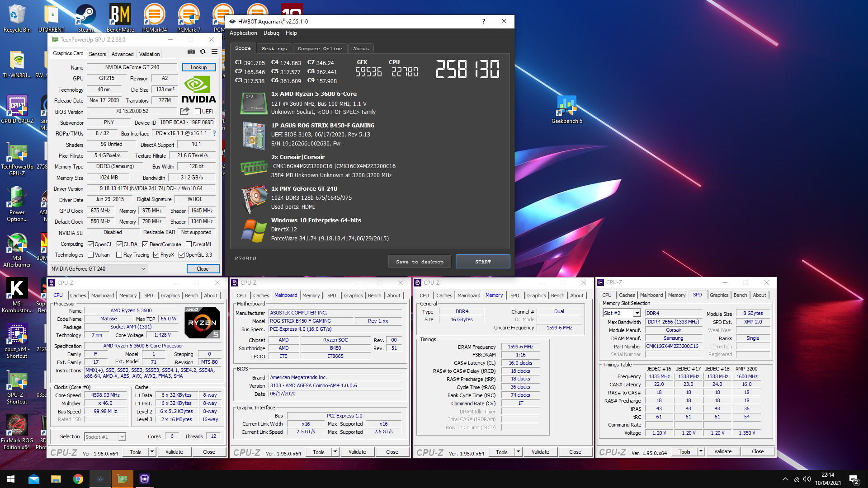Image resolution: width=868 pixels, height=488 pixels.
Task: Click the bus interface question mark in GPU-Z
Action: click(214, 133)
